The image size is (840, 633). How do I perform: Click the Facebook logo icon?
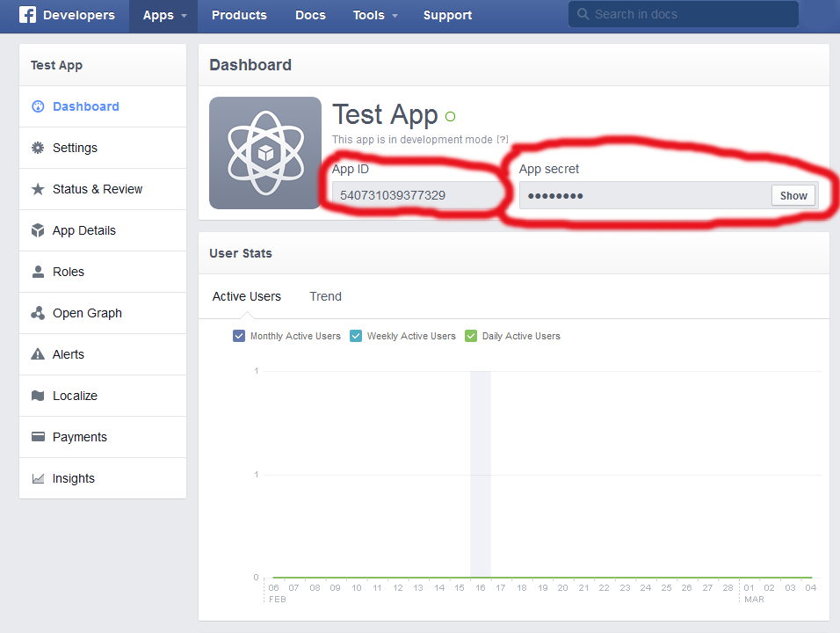(27, 15)
